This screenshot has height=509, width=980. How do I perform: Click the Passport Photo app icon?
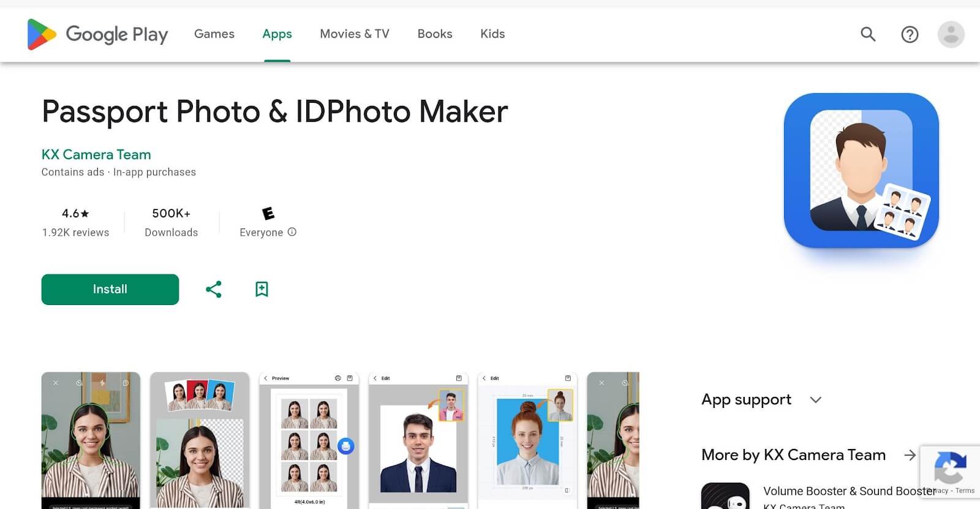(x=861, y=170)
